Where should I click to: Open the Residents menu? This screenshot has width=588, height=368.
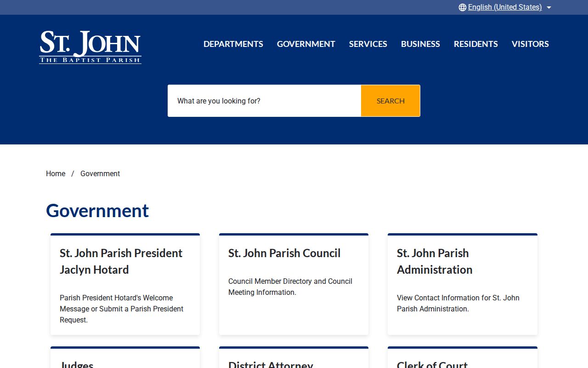click(476, 44)
